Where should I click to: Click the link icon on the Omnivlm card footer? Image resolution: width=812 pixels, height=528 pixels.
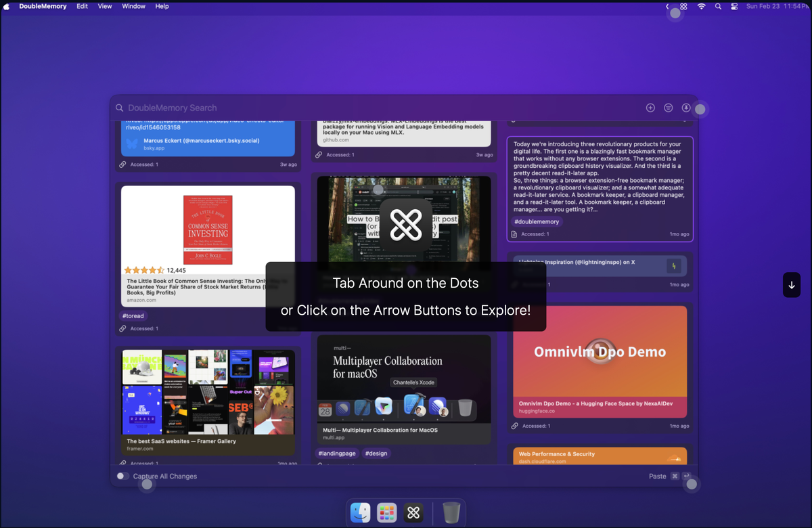point(515,426)
